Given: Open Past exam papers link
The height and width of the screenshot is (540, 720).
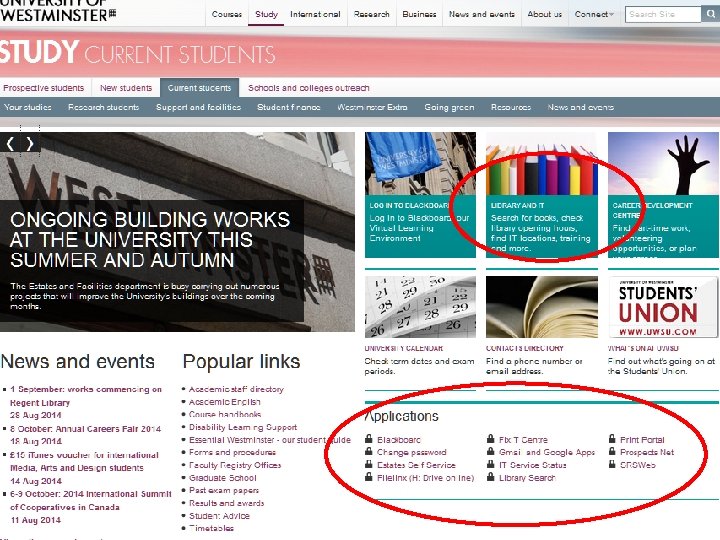Looking at the screenshot, I should (x=224, y=490).
